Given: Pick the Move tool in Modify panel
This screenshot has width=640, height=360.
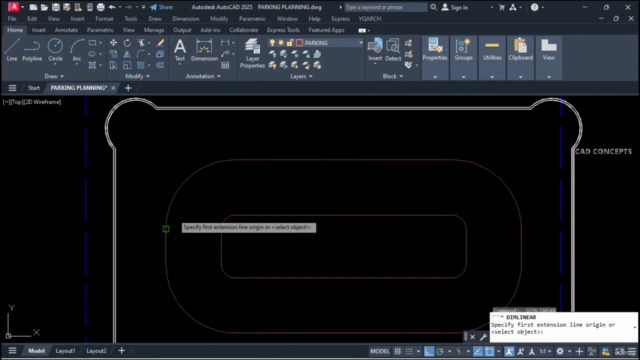Looking at the screenshot, I should 113,43.
